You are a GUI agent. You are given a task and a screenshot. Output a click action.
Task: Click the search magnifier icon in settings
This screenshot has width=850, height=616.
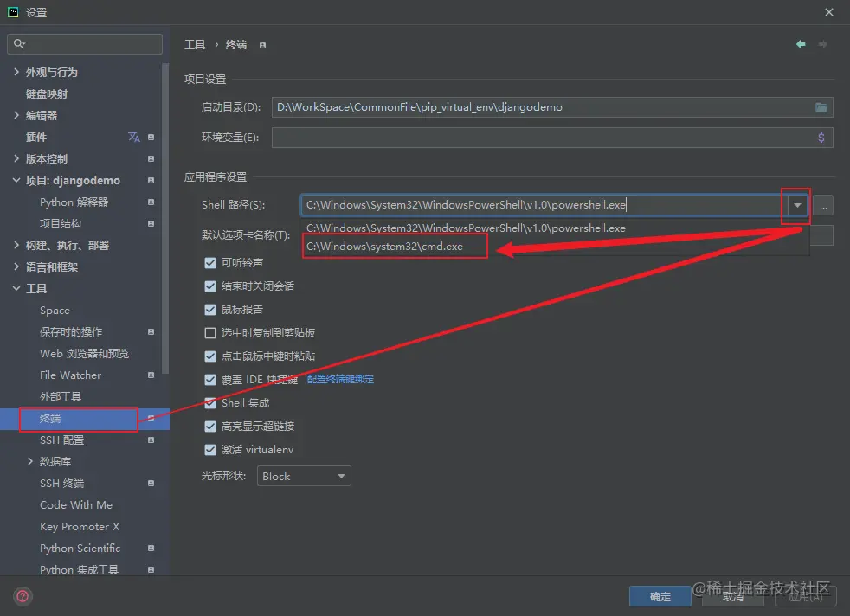(19, 44)
